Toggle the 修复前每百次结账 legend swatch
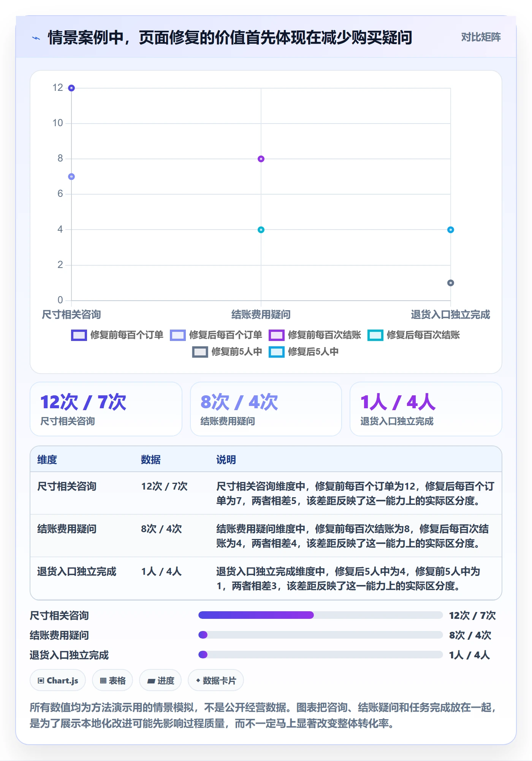This screenshot has width=532, height=761. pos(277,335)
